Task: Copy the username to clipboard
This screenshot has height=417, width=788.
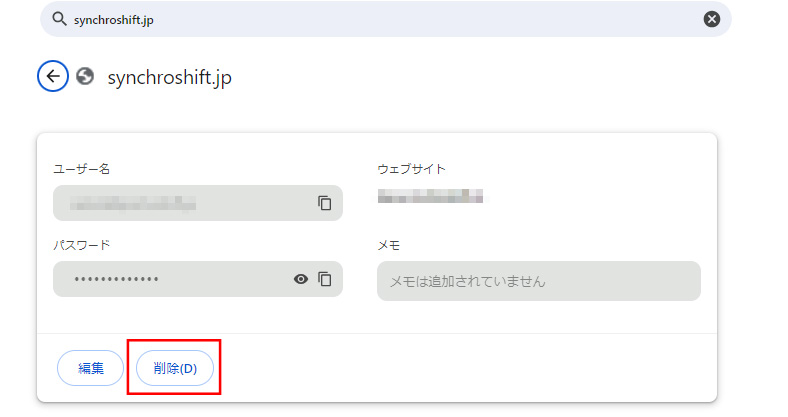Action: coord(325,203)
